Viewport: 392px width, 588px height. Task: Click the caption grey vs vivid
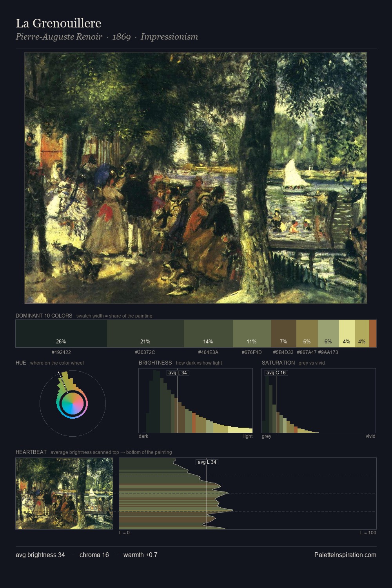tap(312, 363)
